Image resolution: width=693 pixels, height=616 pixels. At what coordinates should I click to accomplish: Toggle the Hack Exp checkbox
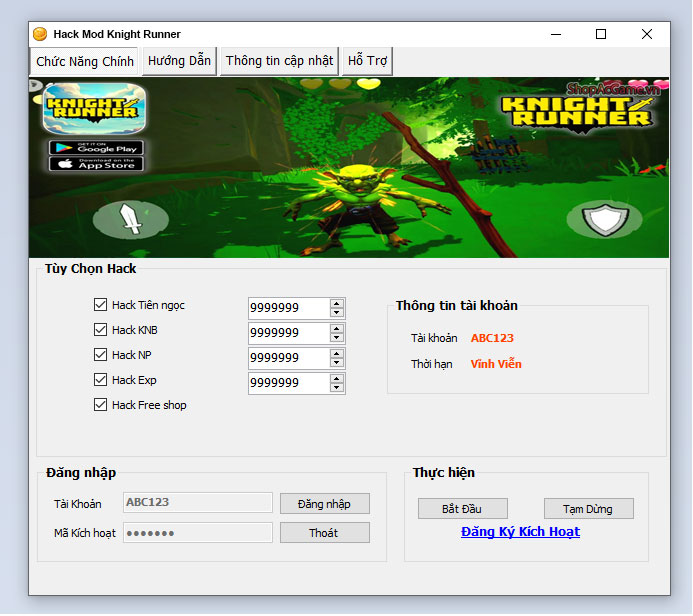[100, 380]
